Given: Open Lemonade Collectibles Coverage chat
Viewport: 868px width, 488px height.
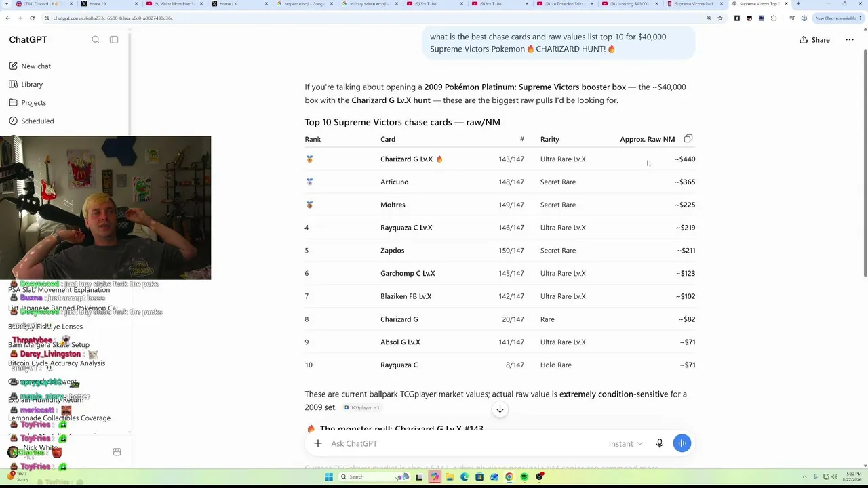Looking at the screenshot, I should coord(59,418).
